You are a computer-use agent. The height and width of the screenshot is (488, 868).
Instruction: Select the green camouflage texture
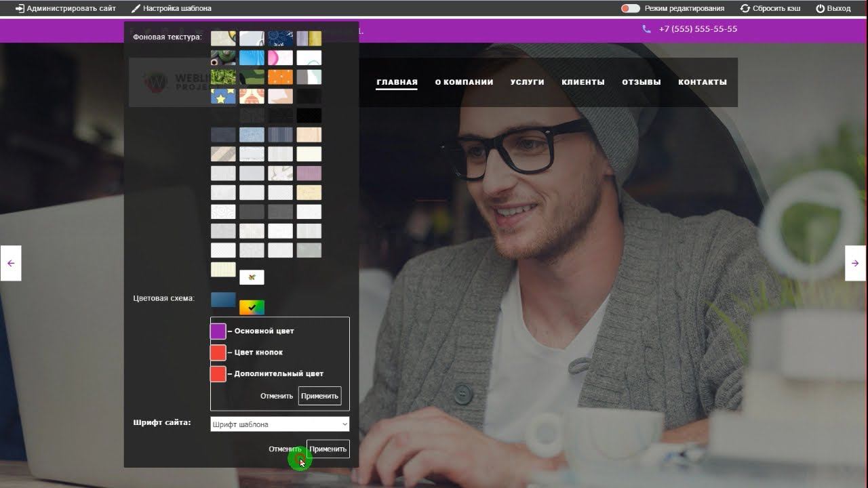(252, 77)
